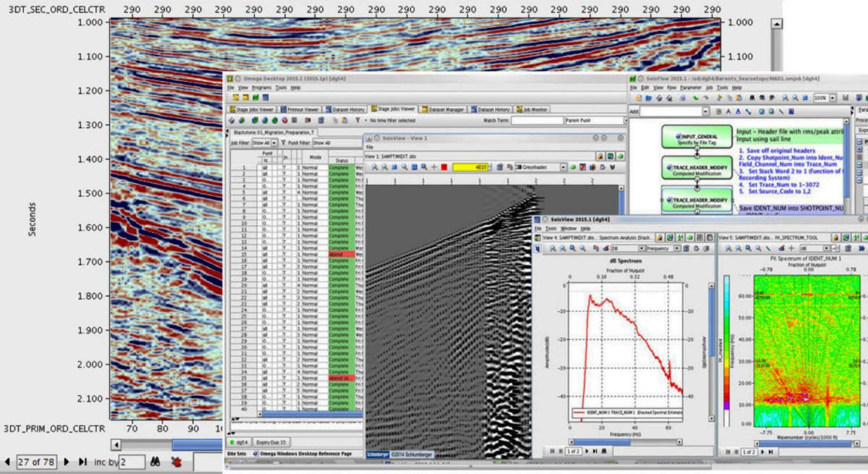Viewport: 868px width, 474px height.
Task: Click the binoculars search icon in bottom-left viewer
Action: click(x=155, y=461)
